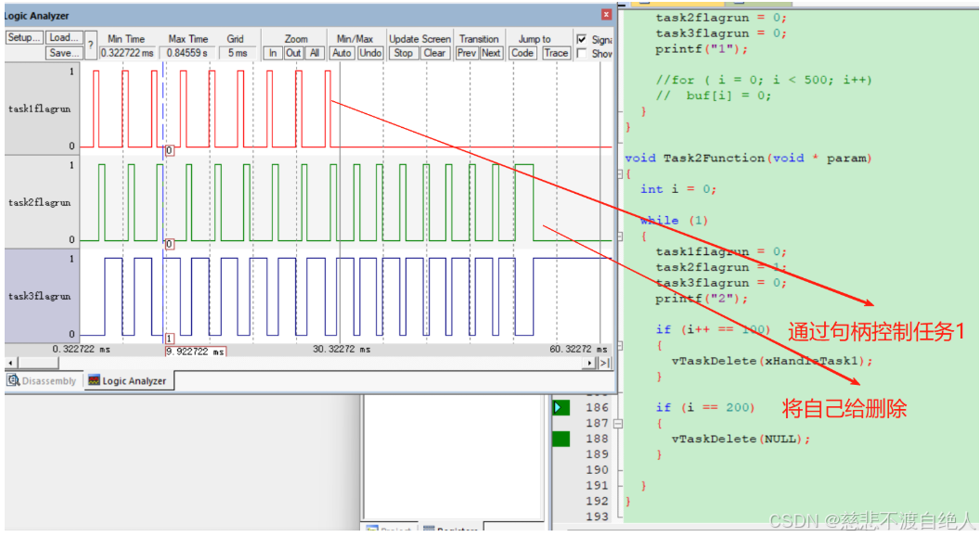This screenshot has width=980, height=537.
Task: Open the Setup... dialog in Logic Analyzer
Action: point(24,37)
